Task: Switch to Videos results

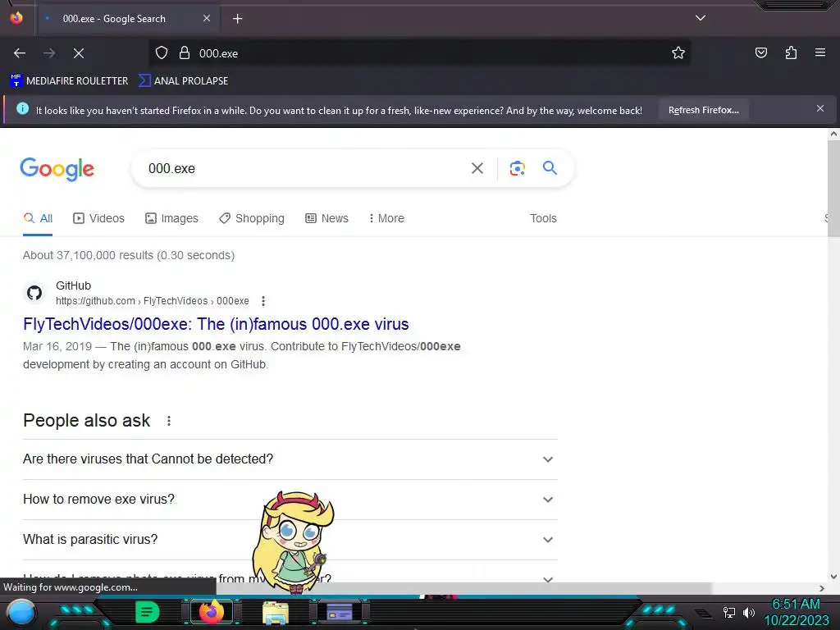Action: (98, 218)
